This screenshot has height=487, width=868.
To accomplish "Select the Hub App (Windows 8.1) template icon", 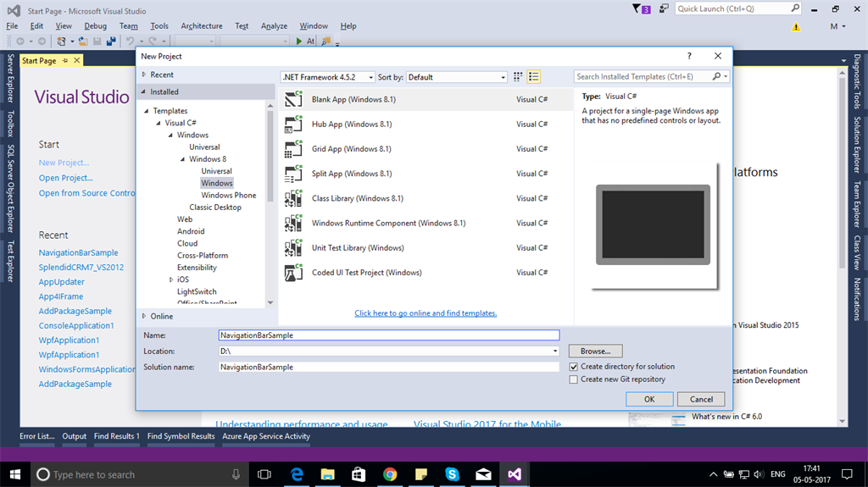I will [x=294, y=125].
